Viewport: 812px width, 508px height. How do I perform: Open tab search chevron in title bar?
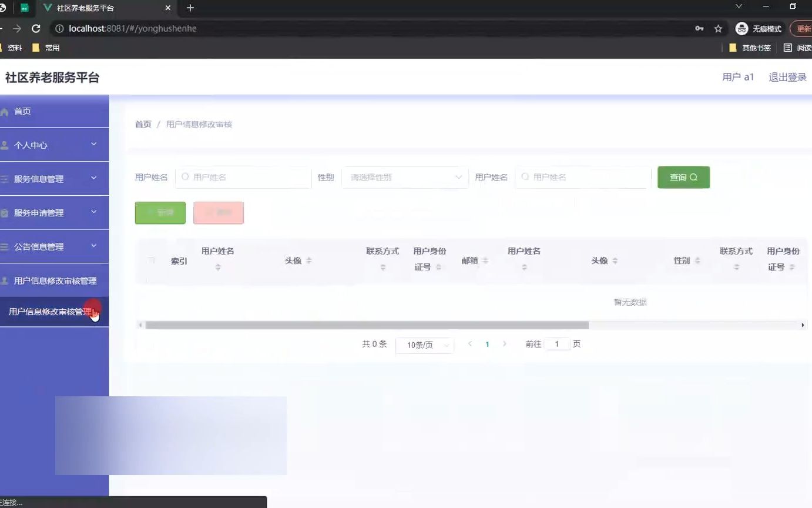[x=739, y=6]
